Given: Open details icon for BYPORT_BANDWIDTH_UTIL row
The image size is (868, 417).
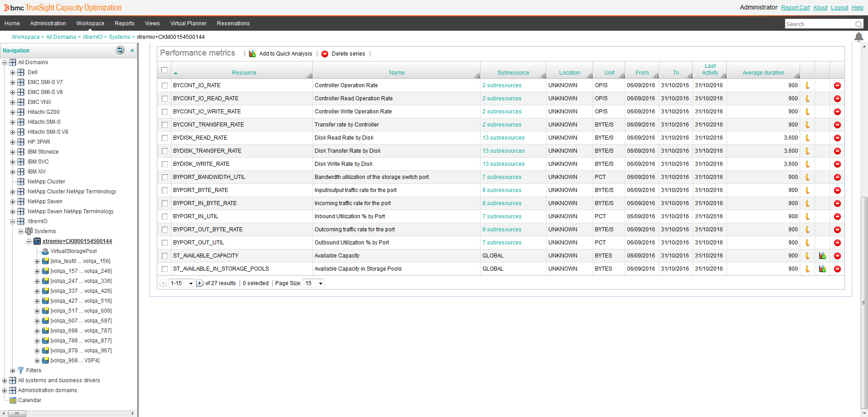Looking at the screenshot, I should click(807, 177).
